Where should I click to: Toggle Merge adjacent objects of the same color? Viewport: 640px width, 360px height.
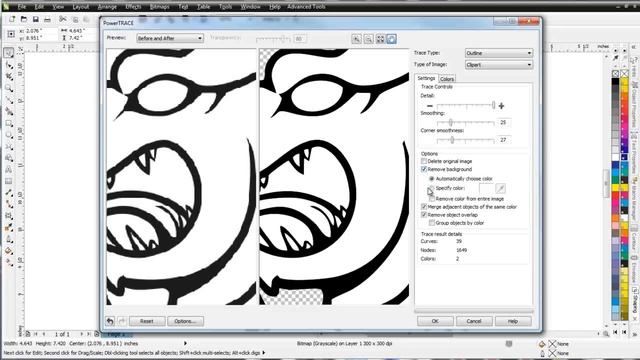point(424,207)
